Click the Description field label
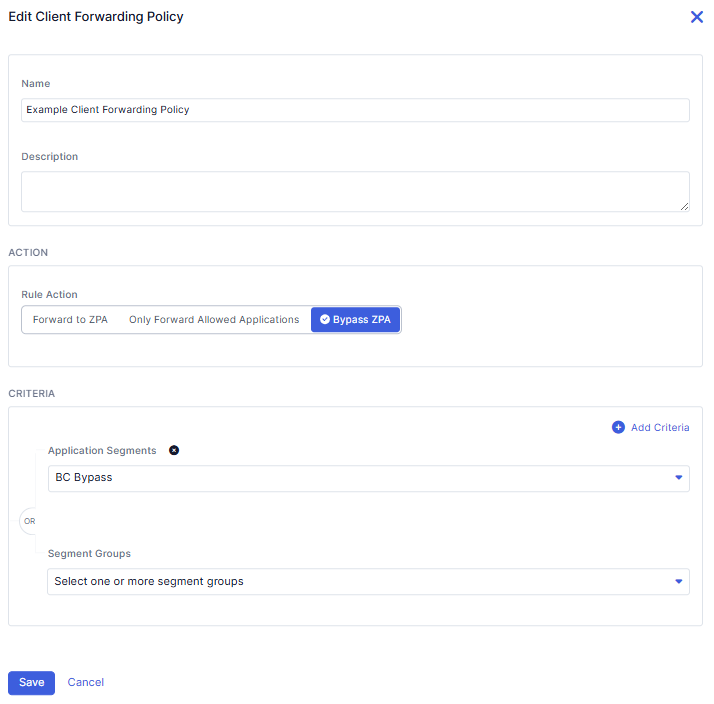 (50, 157)
